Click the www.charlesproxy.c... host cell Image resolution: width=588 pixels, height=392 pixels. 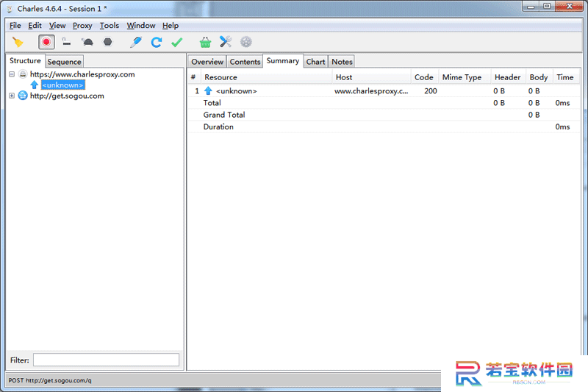click(371, 90)
